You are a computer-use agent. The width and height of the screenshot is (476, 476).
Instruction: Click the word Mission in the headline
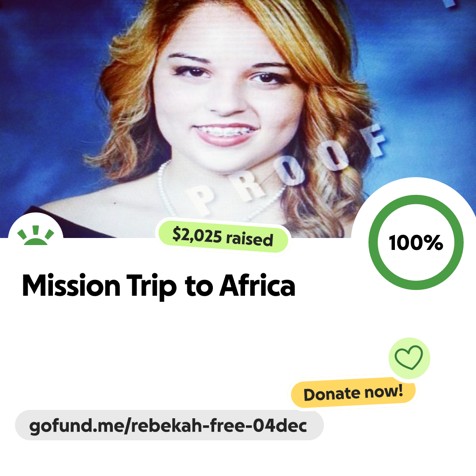tap(71, 285)
